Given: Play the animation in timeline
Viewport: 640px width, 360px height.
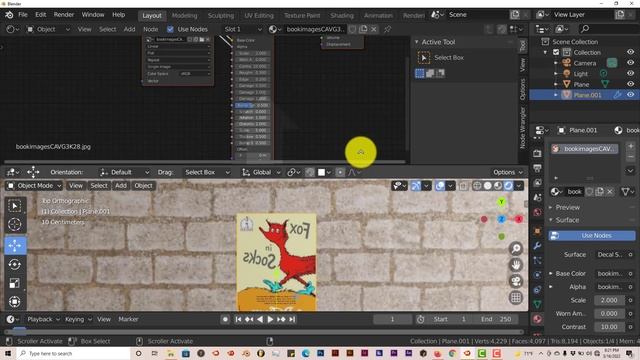Looking at the screenshot, I should click(270, 319).
